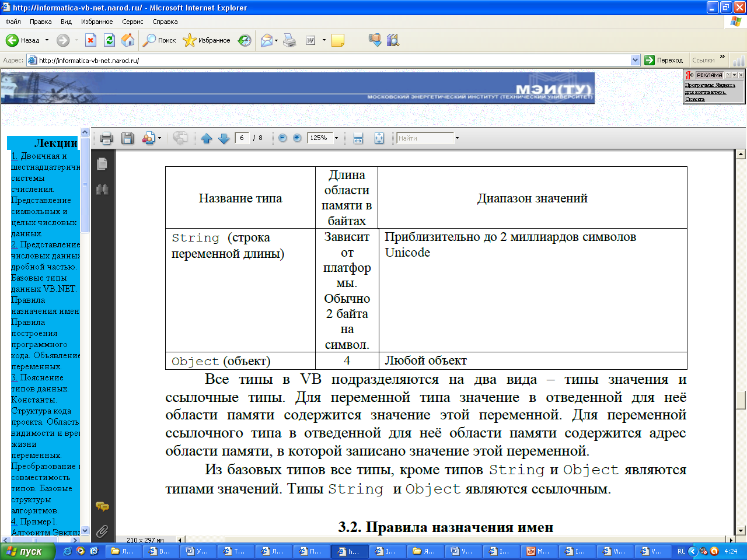The width and height of the screenshot is (747, 560).
Task: Expand the address bar dropdown
Action: coord(635,60)
